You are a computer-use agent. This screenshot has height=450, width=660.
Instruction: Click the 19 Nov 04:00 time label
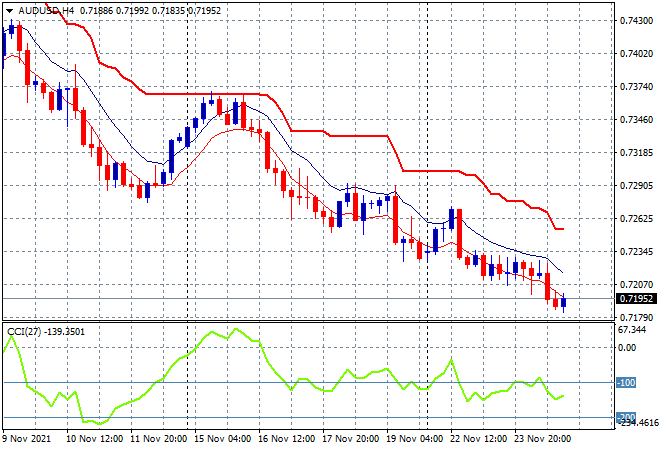[x=413, y=438]
